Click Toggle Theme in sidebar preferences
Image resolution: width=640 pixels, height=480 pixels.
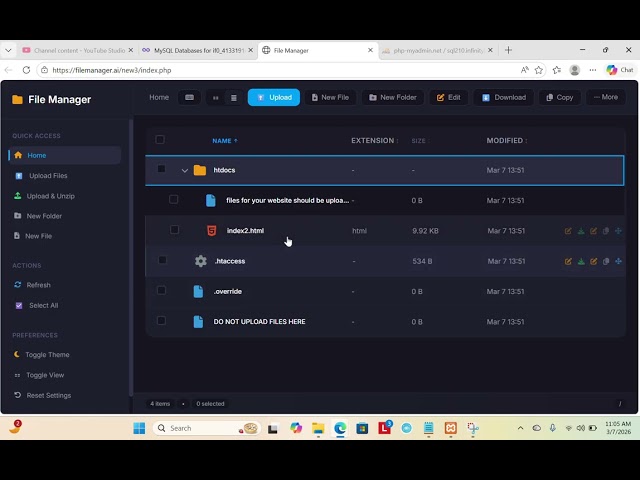point(42,355)
